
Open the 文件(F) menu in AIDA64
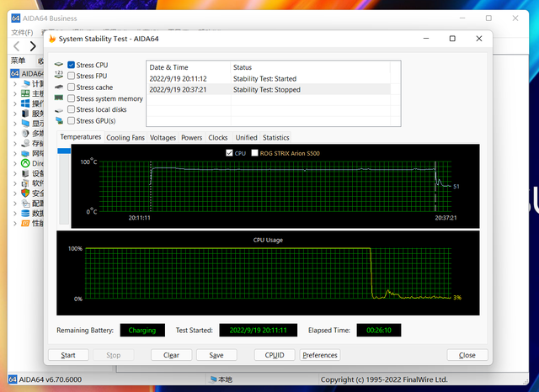pos(23,32)
